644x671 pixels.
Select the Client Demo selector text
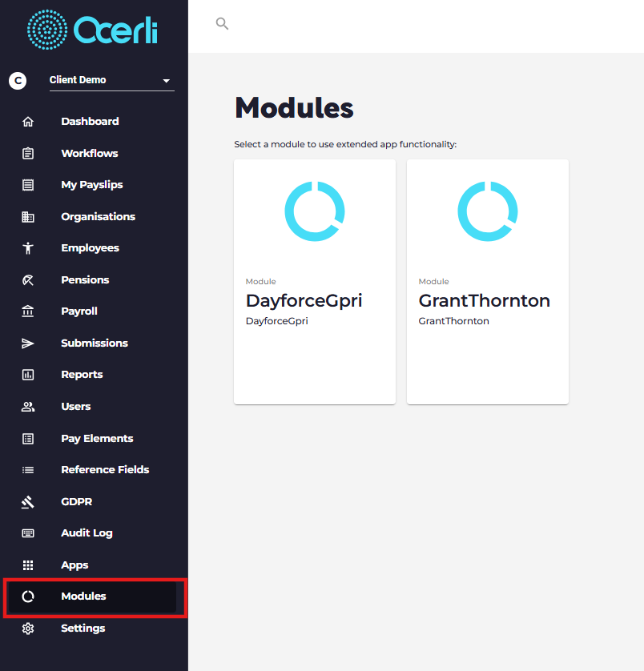pos(78,80)
